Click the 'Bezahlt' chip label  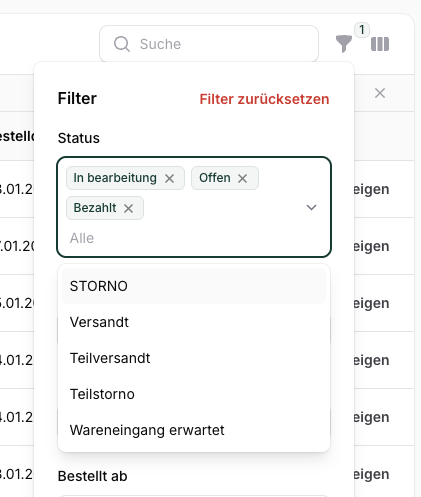95,208
